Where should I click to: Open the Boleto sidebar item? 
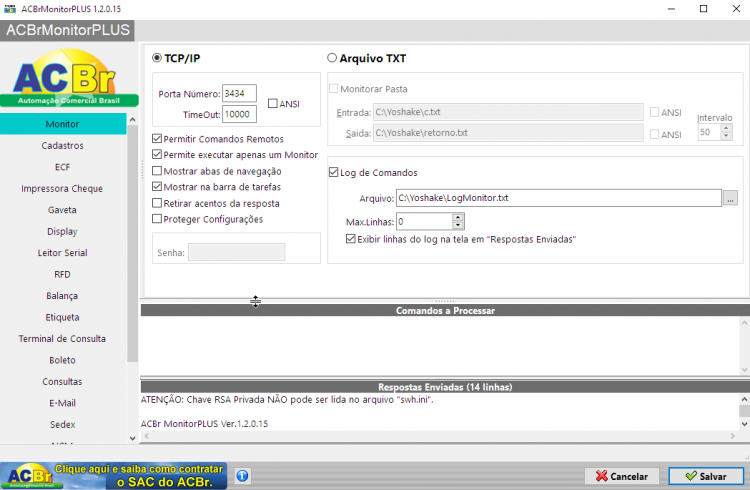coord(63,360)
